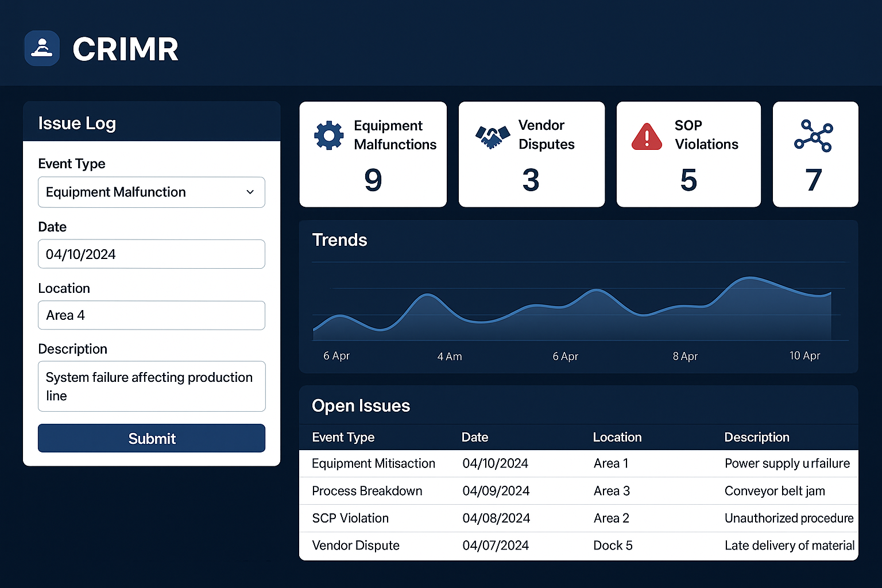Select the Vendor Dispute row at Dock 5
Viewport: 882px width, 588px height.
(x=579, y=546)
